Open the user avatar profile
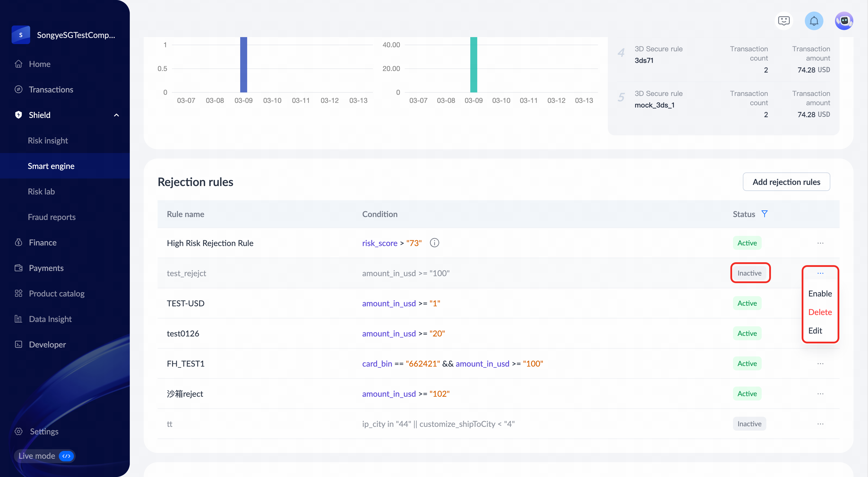The height and width of the screenshot is (477, 868). pos(844,21)
